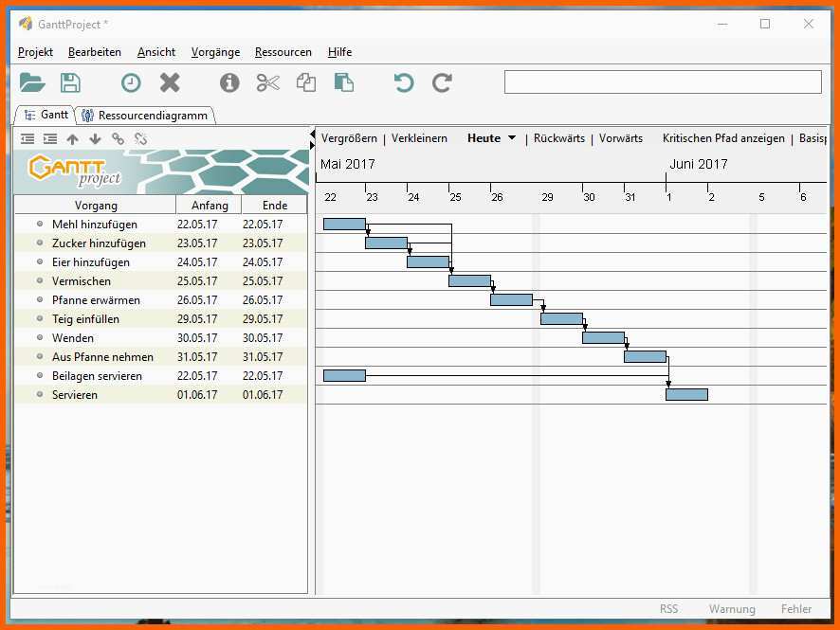The width and height of the screenshot is (840, 630).
Task: Save the project with the floppy disk icon
Action: tap(70, 83)
